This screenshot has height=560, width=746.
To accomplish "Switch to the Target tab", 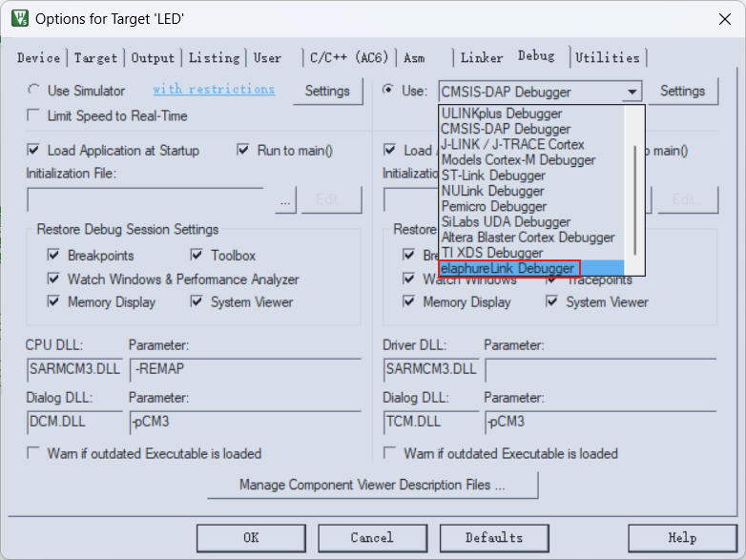I will tap(95, 58).
